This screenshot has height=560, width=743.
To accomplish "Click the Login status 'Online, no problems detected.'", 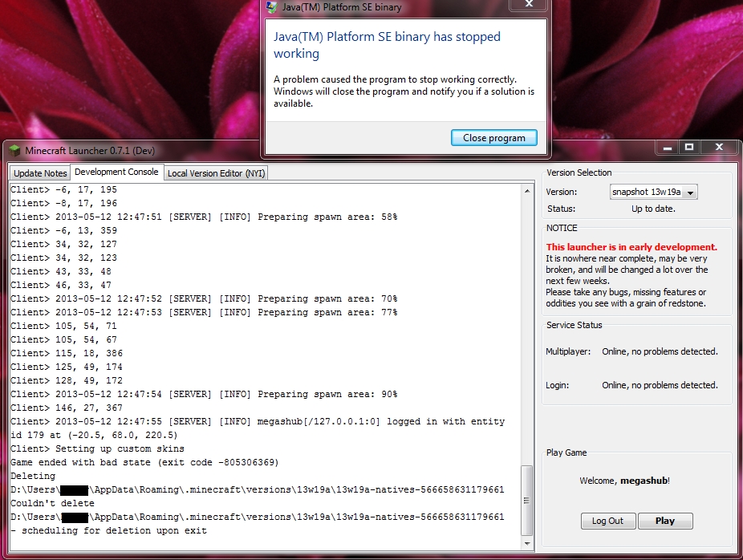I will (x=660, y=385).
